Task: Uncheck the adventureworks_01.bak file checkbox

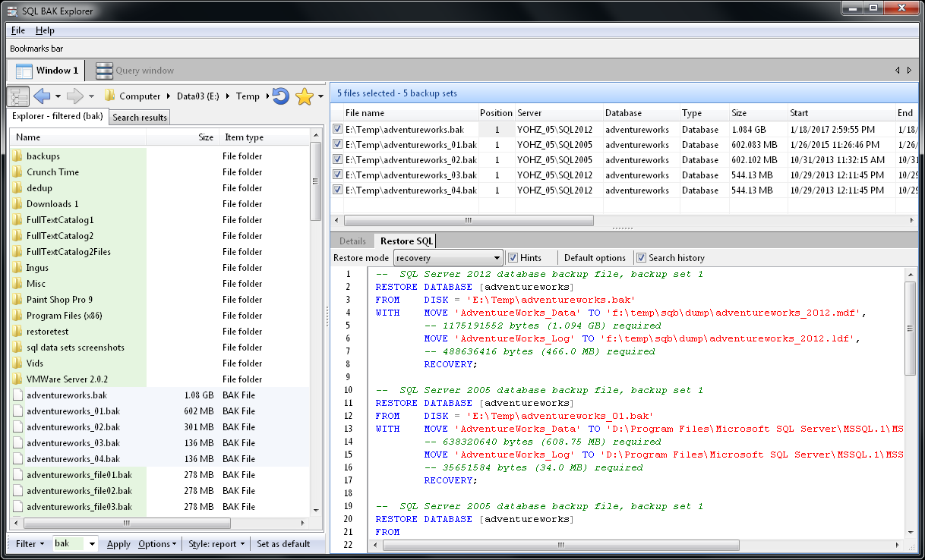Action: (338, 145)
